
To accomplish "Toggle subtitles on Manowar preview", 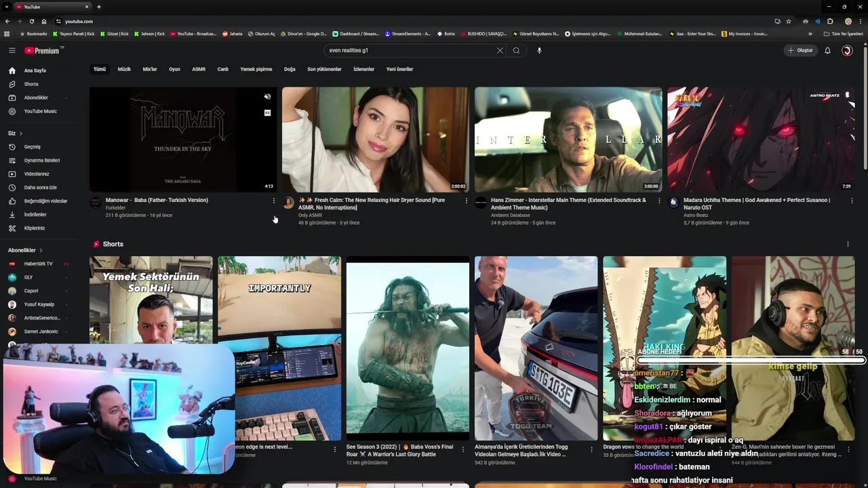I will 267,113.
